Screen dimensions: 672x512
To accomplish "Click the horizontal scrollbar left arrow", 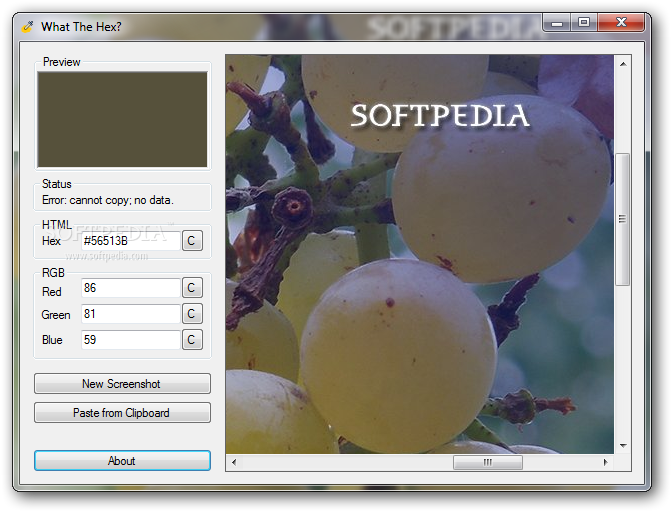I will (x=234, y=462).
